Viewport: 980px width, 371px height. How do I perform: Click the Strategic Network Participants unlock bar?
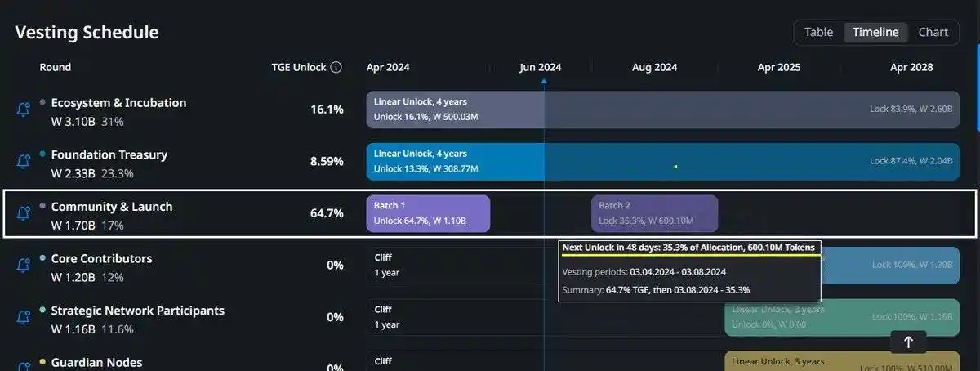(842, 318)
